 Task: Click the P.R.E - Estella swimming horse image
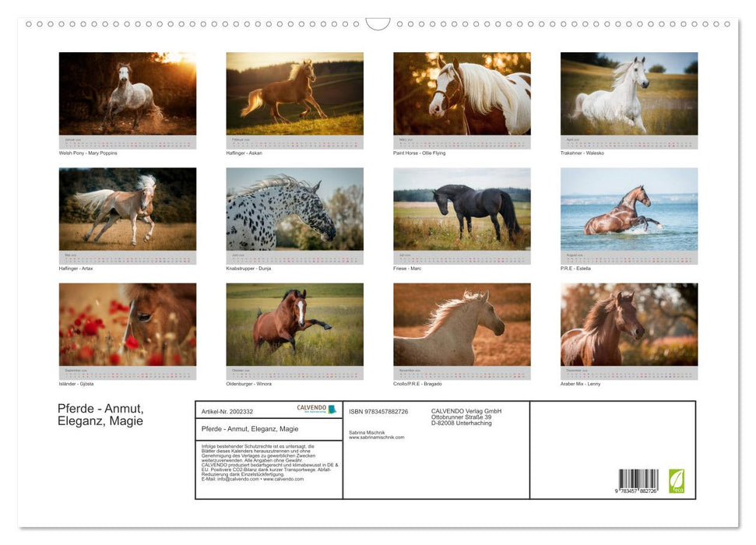tap(628, 208)
